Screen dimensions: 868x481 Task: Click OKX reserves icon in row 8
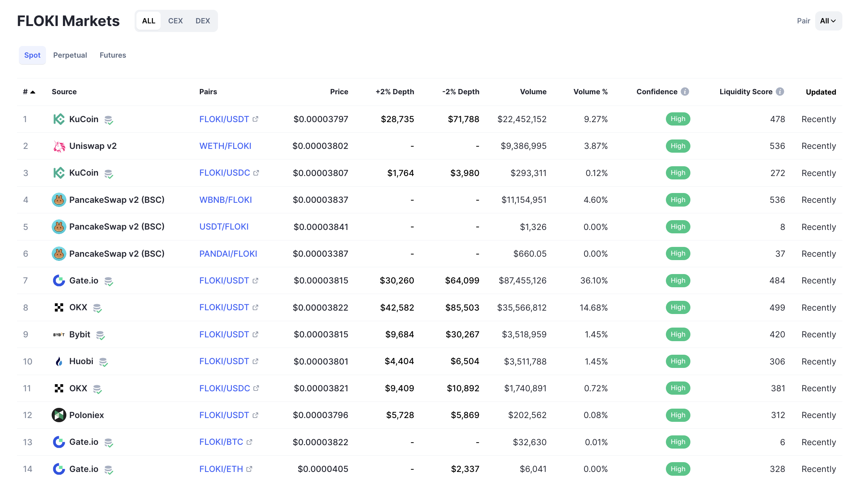[x=97, y=308]
